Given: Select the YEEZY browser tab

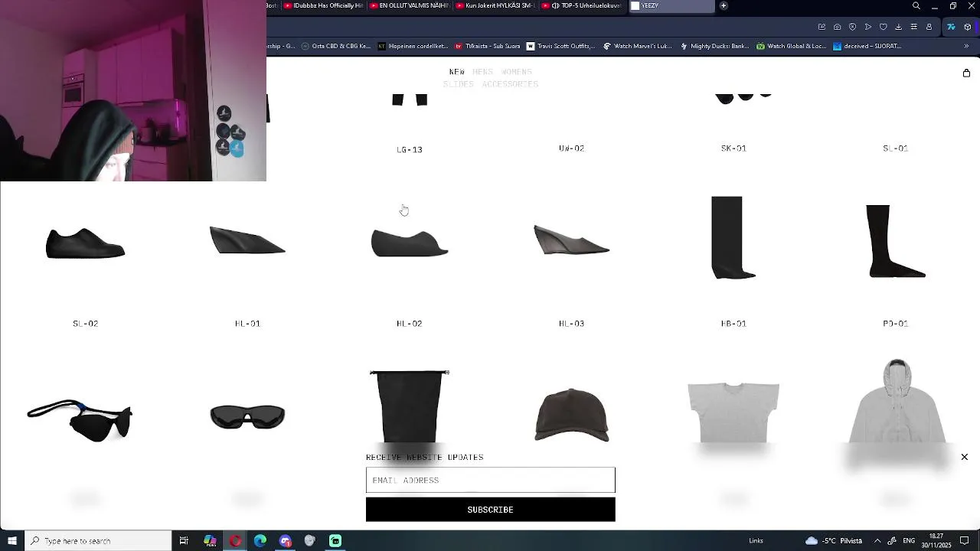Looking at the screenshot, I should tap(671, 5).
